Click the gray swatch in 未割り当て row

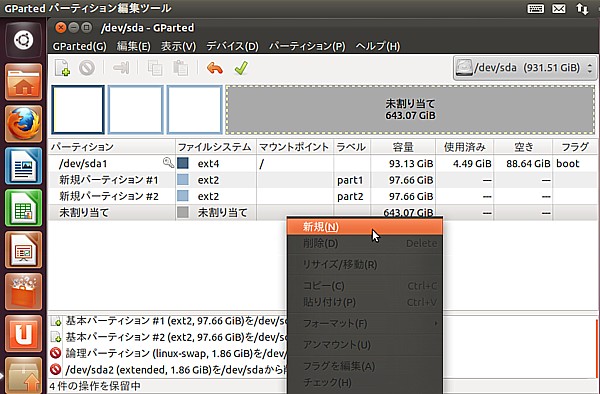183,212
